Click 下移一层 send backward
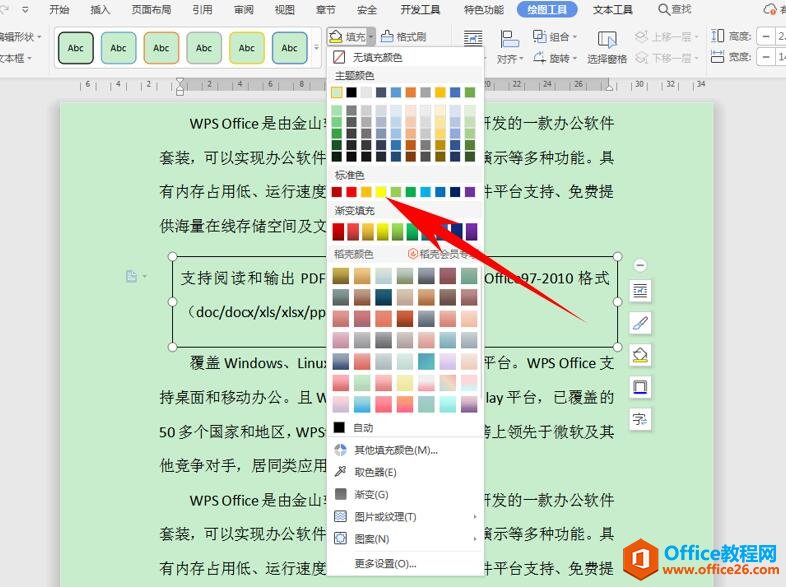This screenshot has height=587, width=786. (x=667, y=59)
